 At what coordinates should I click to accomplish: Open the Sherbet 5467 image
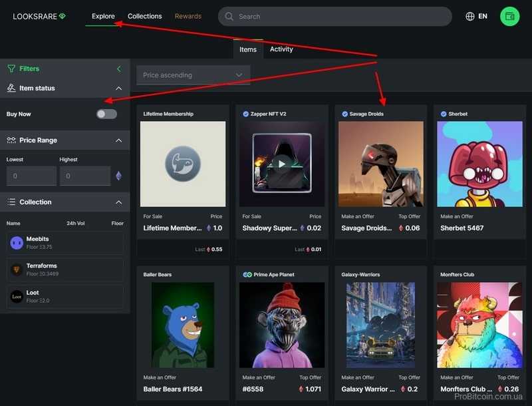click(x=479, y=164)
